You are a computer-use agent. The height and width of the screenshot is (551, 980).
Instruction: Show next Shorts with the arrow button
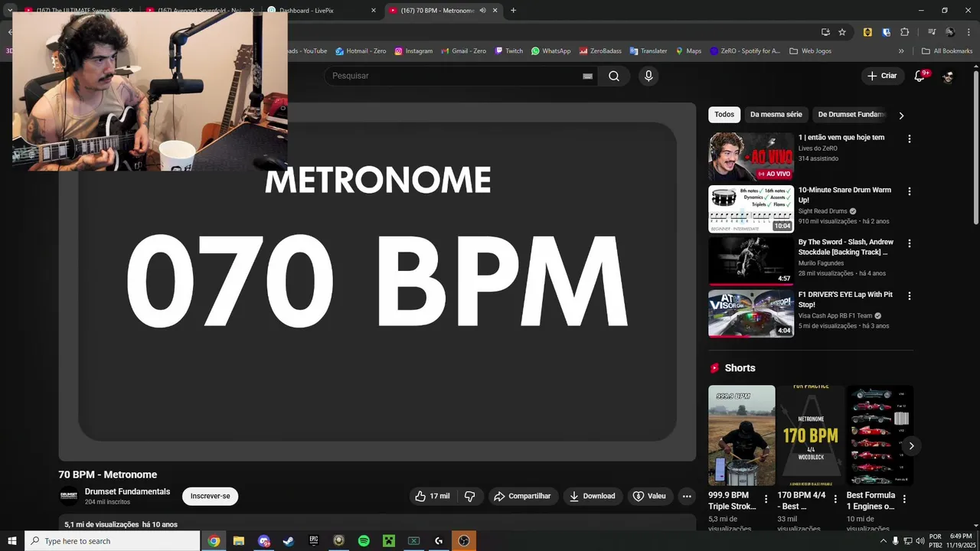pos(911,445)
